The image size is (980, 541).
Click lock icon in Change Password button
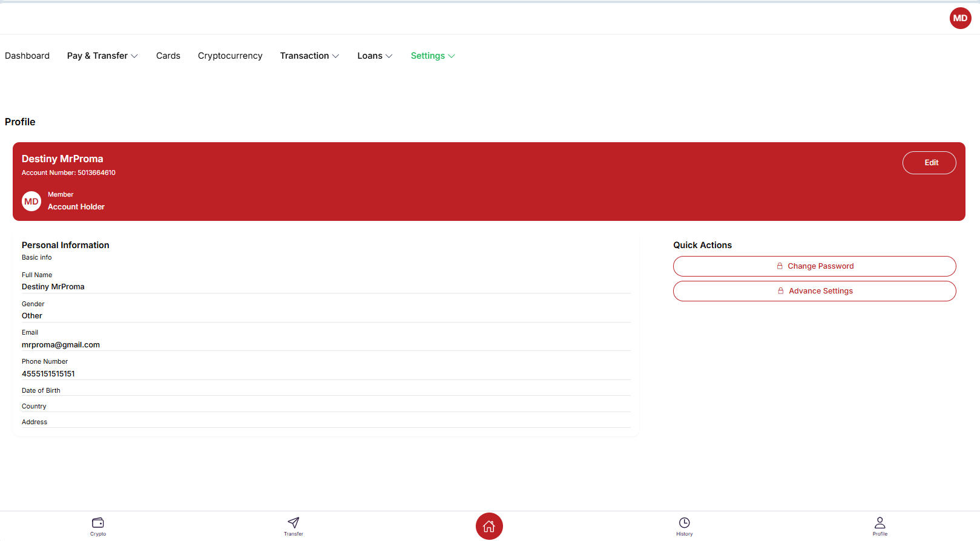tap(780, 266)
